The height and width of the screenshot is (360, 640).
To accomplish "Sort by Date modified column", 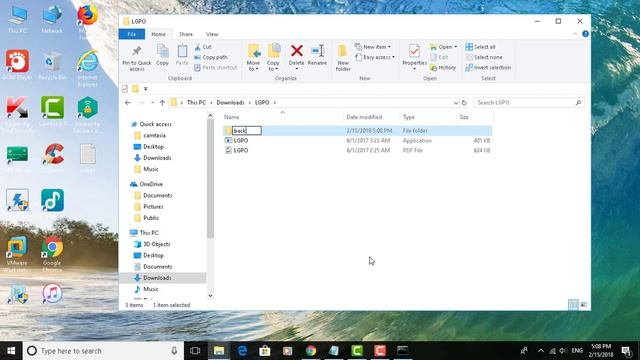I will 371,117.
